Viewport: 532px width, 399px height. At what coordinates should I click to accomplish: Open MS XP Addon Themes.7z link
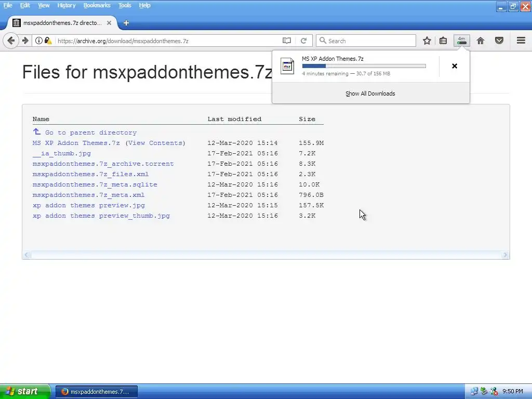(x=76, y=143)
